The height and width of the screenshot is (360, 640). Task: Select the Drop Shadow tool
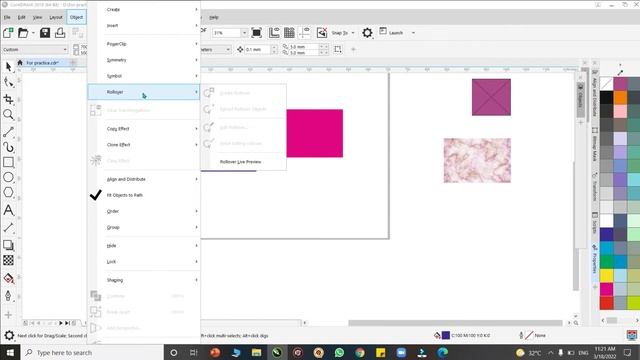9,245
